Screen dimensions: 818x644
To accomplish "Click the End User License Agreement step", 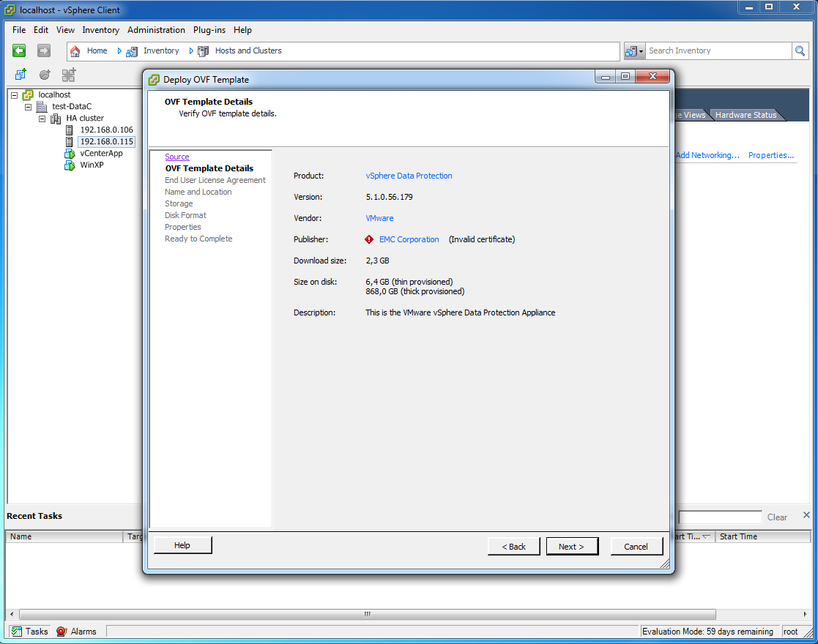I will coord(215,180).
